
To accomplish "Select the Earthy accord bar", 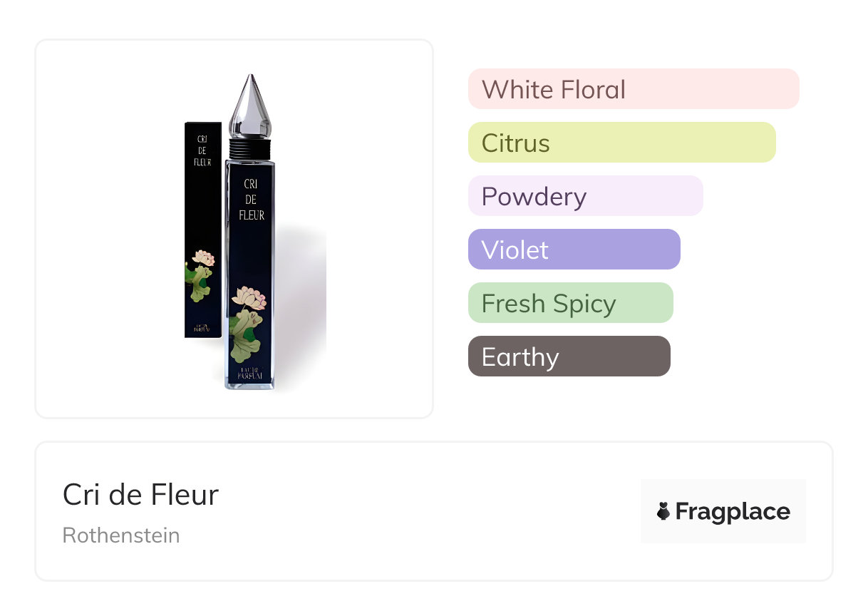I will coord(569,356).
